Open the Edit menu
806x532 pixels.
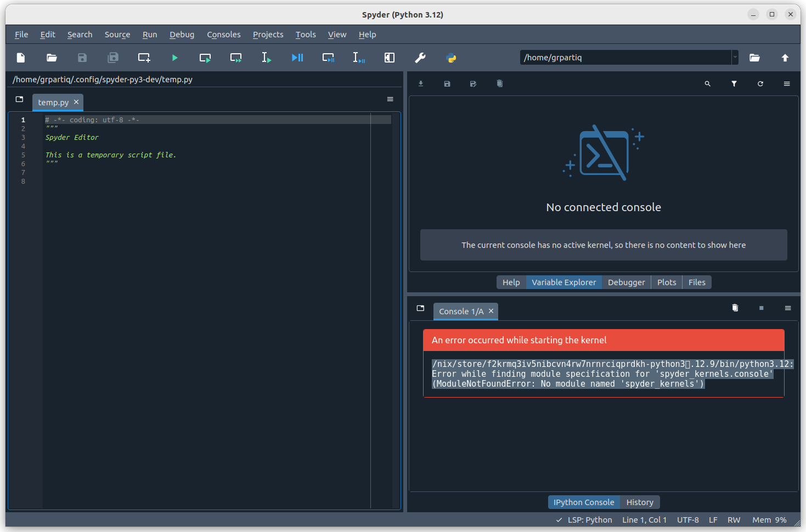[x=48, y=35]
